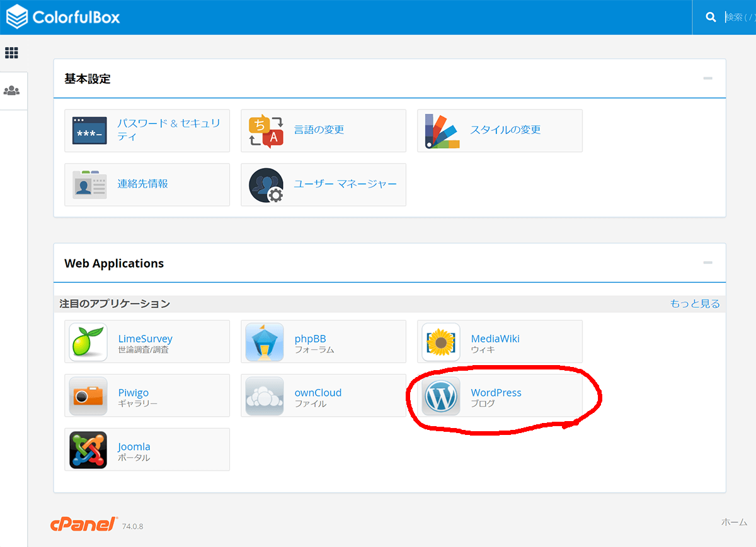Collapse the Web Applications section

point(708,263)
